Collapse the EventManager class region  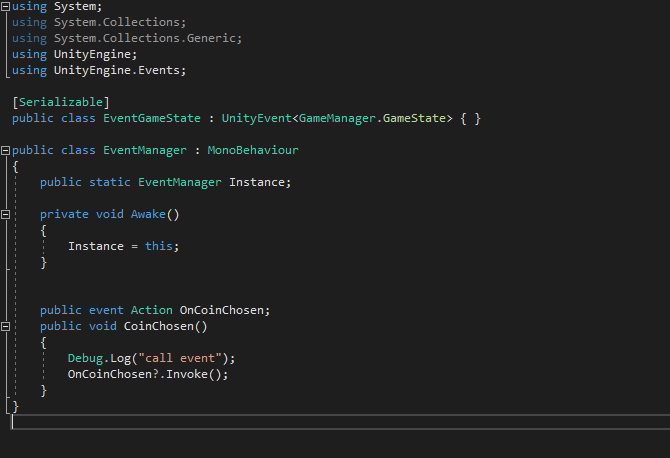[x=5, y=150]
